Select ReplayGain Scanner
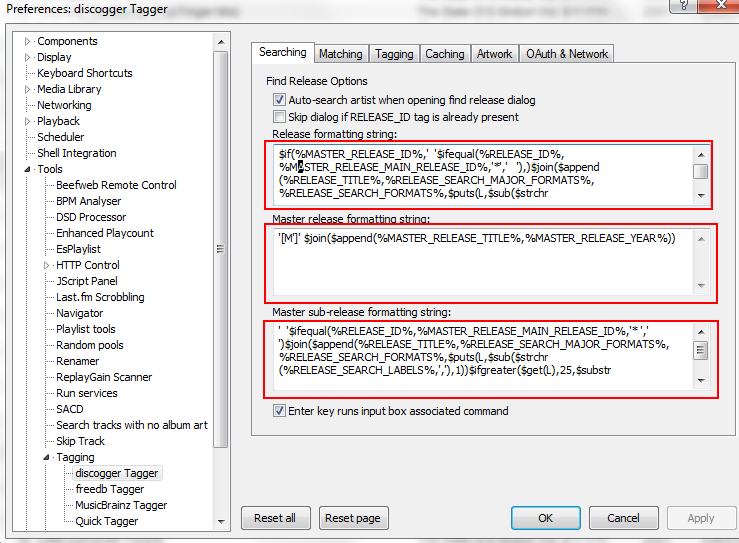Viewport: 739px width, 543px height. [x=104, y=378]
